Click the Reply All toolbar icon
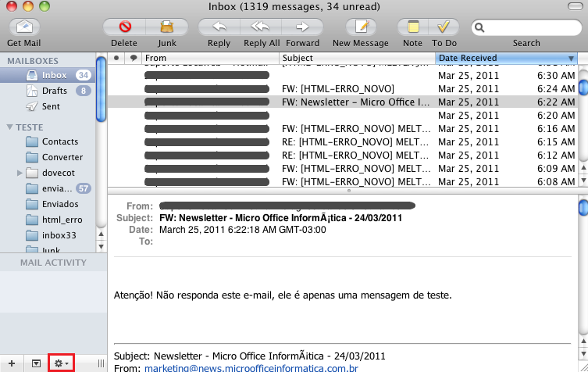The height and width of the screenshot is (372, 588). [260, 27]
